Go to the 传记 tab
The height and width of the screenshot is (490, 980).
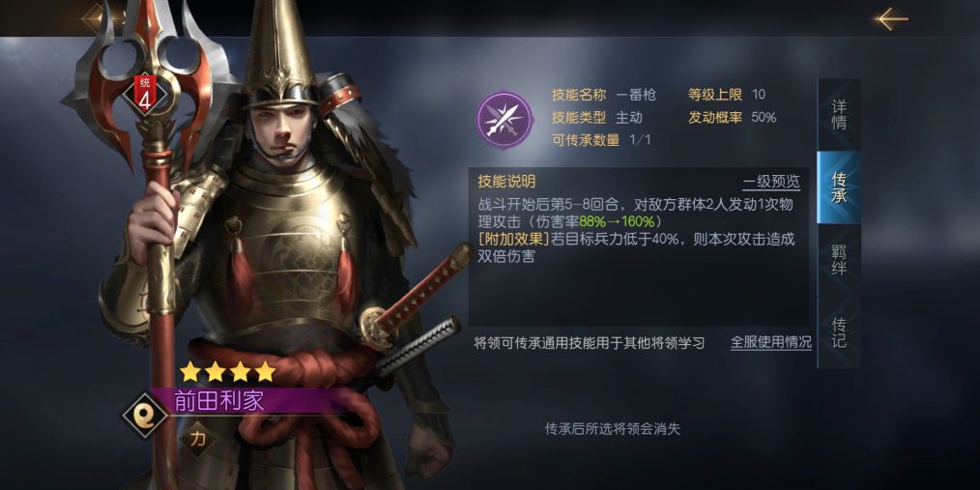coord(839,332)
